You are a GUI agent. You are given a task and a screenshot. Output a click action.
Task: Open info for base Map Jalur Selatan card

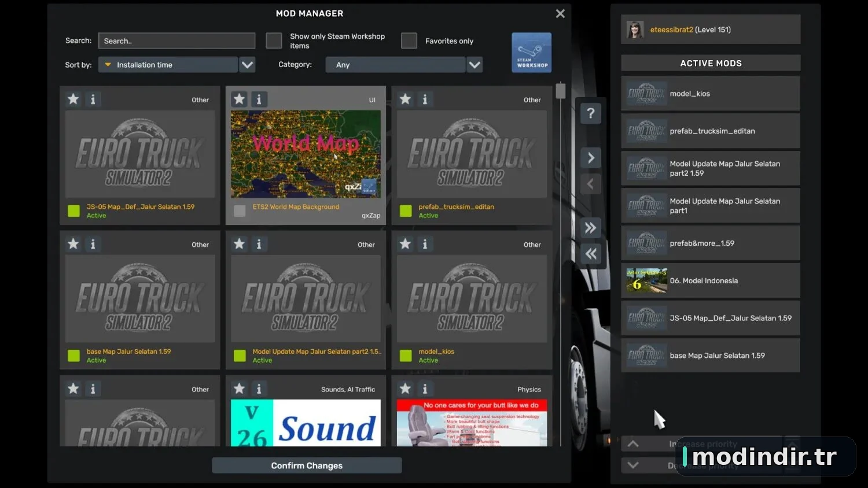(93, 244)
